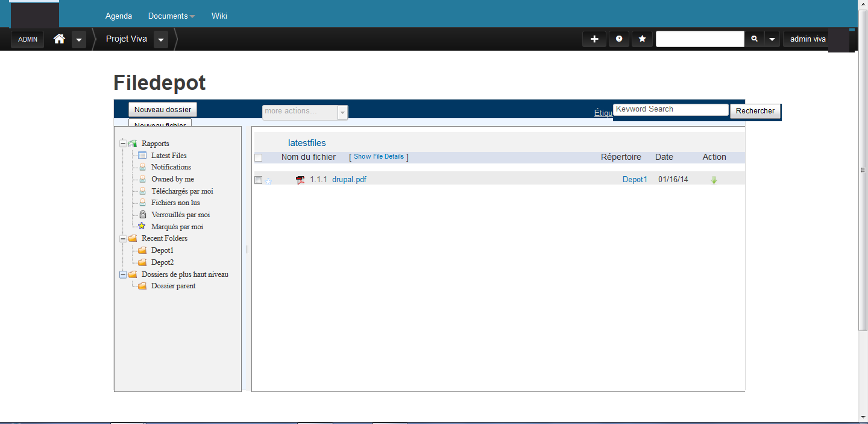
Task: Click Projet Viva breadcrumb
Action: (127, 39)
